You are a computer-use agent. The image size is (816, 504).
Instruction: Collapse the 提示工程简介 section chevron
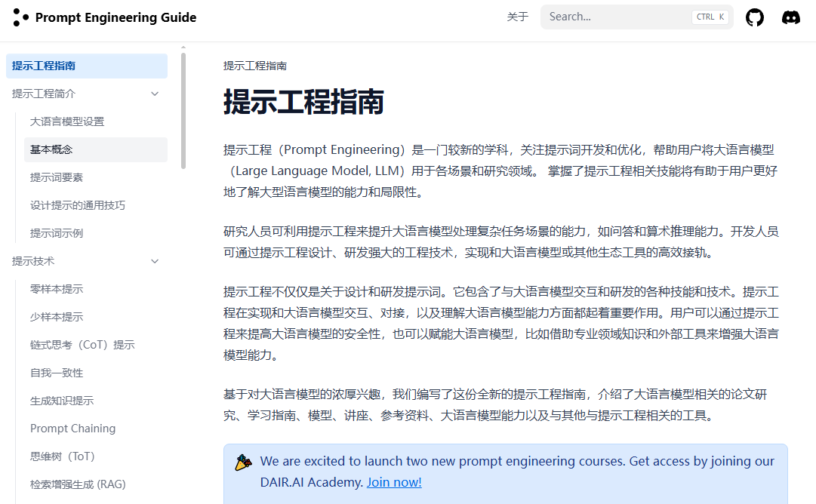pyautogui.click(x=155, y=94)
